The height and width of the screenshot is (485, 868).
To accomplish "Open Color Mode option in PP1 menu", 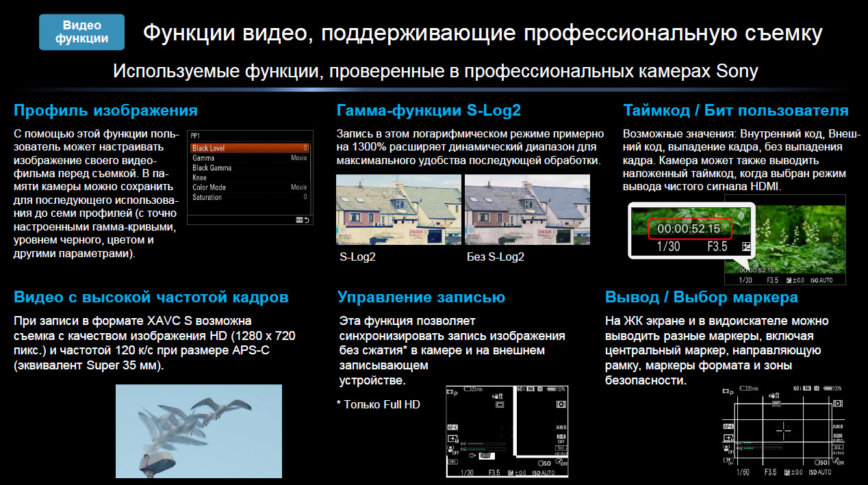I will point(249,187).
